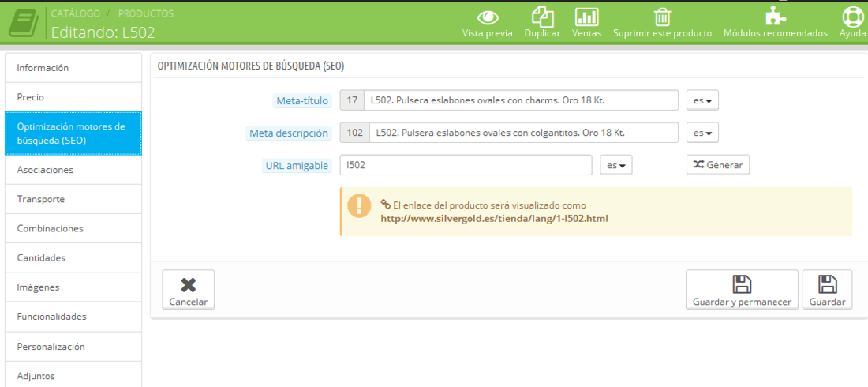Viewport: 868px width, 387px height.
Task: Click the Meta descripción label
Action: tap(288, 133)
